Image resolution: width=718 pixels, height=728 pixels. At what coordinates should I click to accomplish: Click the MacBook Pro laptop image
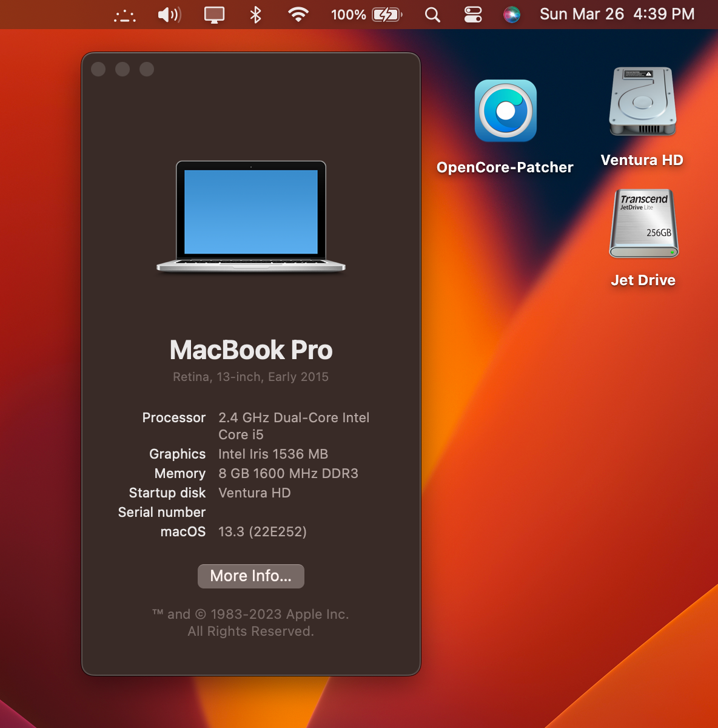(x=251, y=216)
